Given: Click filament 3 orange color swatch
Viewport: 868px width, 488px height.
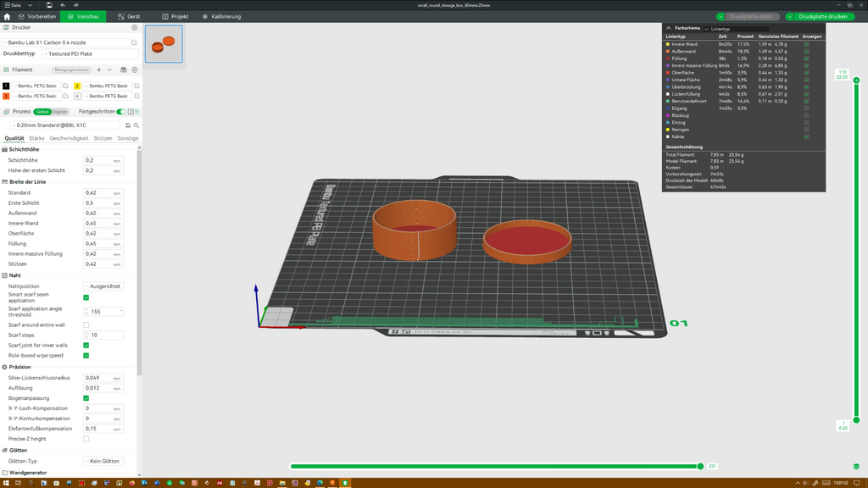Looking at the screenshot, I should point(6,96).
